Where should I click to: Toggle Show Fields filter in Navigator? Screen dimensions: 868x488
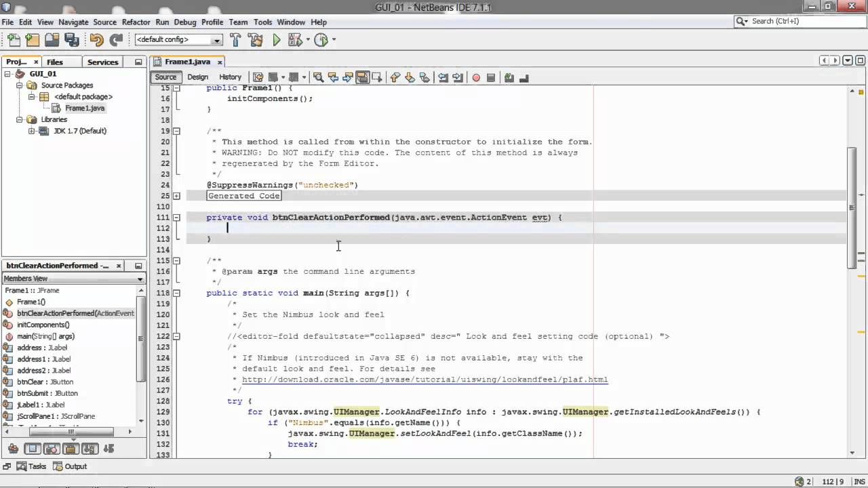point(32,449)
